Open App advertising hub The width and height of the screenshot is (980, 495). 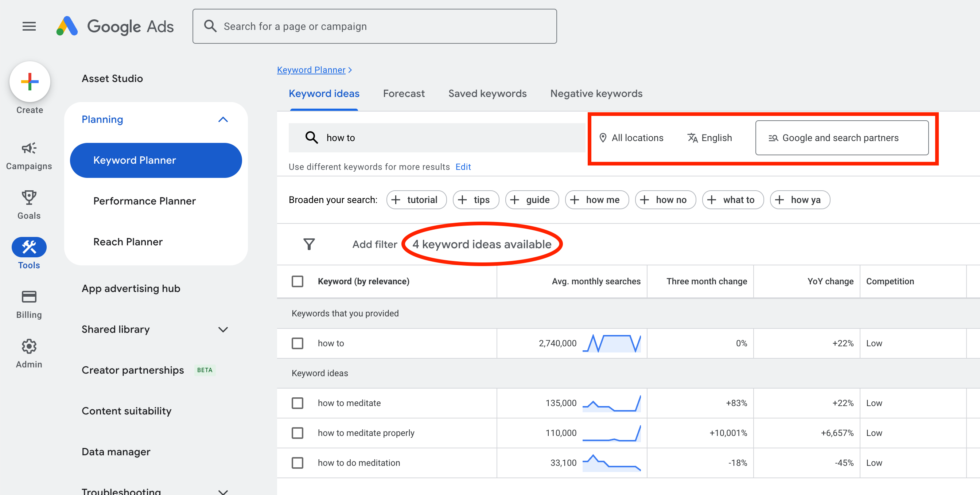tap(131, 288)
